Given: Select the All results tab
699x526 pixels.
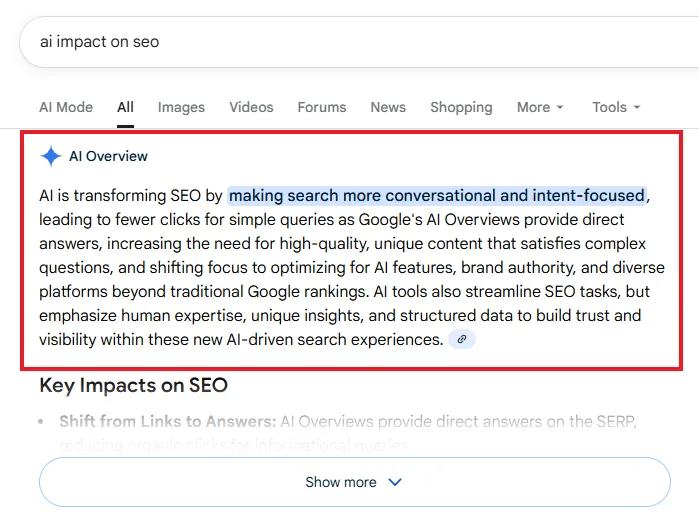Looking at the screenshot, I should (125, 107).
